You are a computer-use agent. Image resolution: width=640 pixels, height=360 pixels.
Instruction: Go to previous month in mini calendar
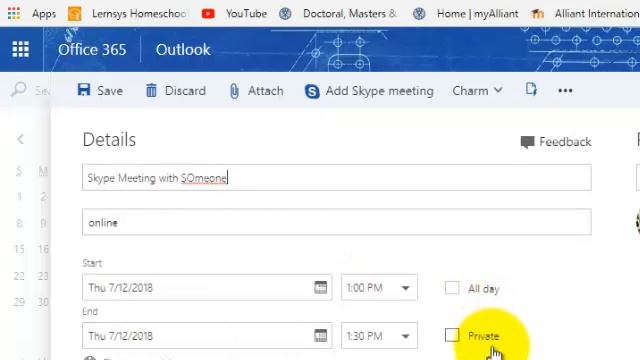[x=20, y=139]
